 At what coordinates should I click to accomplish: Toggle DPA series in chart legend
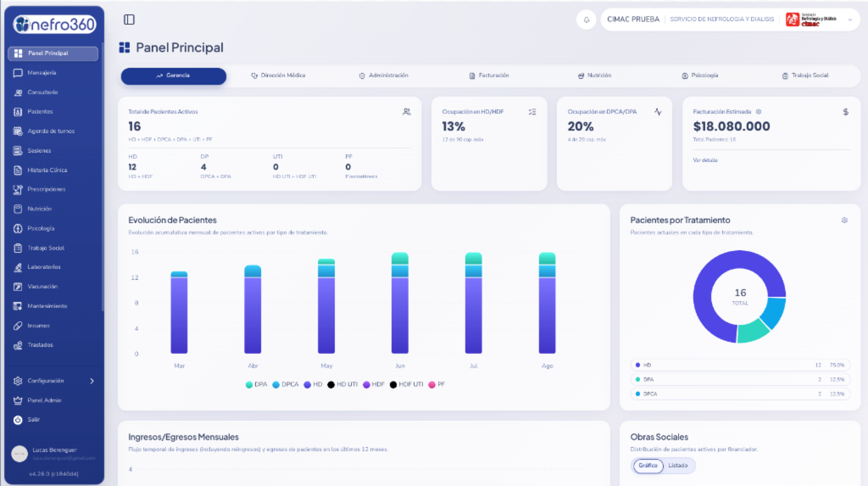click(256, 385)
